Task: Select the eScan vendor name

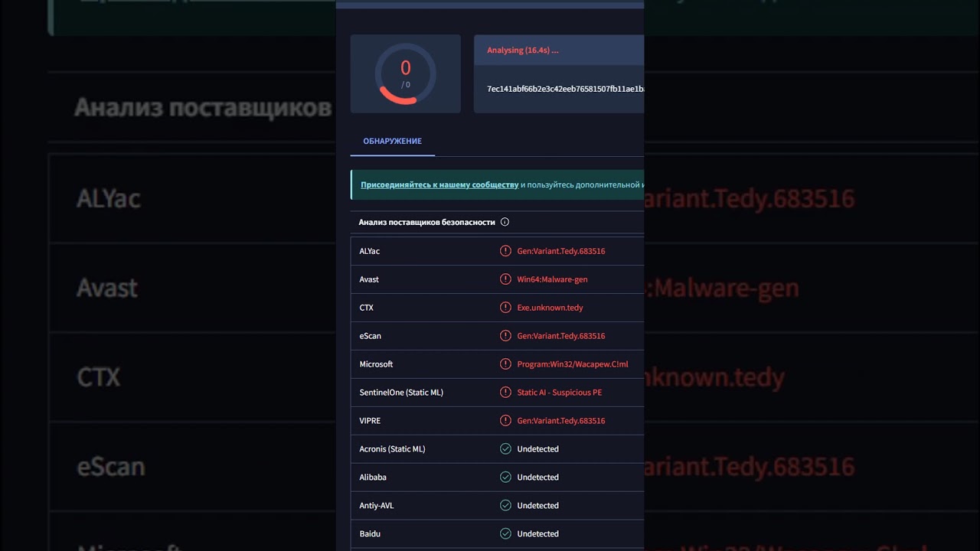Action: tap(371, 336)
